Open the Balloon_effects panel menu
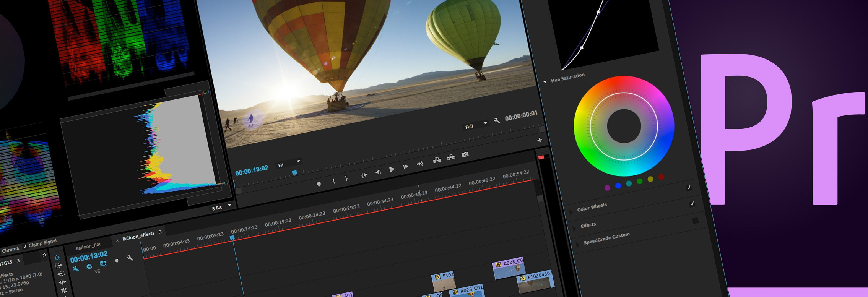 click(x=160, y=232)
